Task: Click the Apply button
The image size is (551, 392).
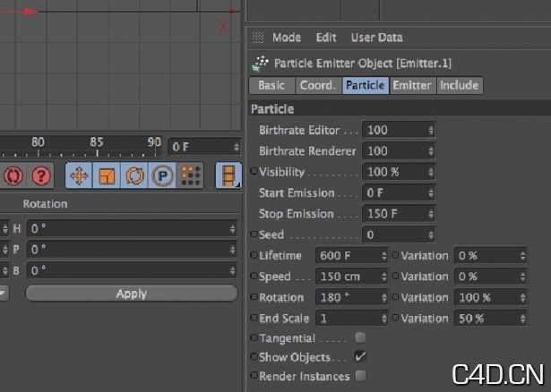Action: pyautogui.click(x=132, y=294)
